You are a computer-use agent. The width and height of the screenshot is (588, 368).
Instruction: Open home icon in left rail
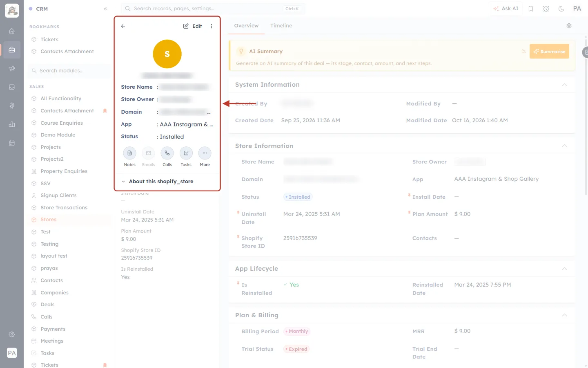(12, 31)
